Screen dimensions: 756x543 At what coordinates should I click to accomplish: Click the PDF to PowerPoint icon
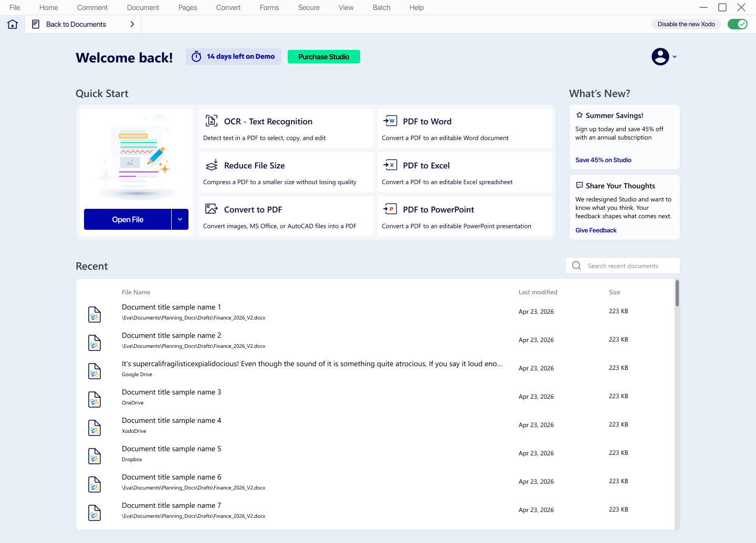tap(390, 209)
